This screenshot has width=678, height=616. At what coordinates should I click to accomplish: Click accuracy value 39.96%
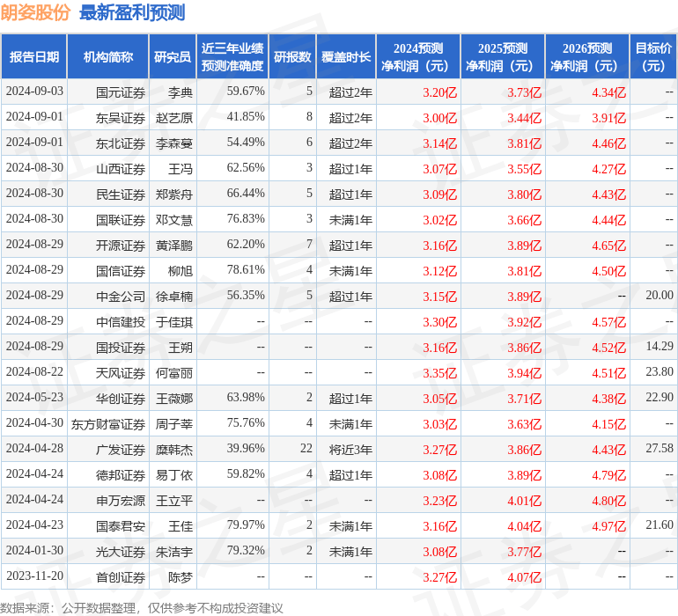(246, 448)
